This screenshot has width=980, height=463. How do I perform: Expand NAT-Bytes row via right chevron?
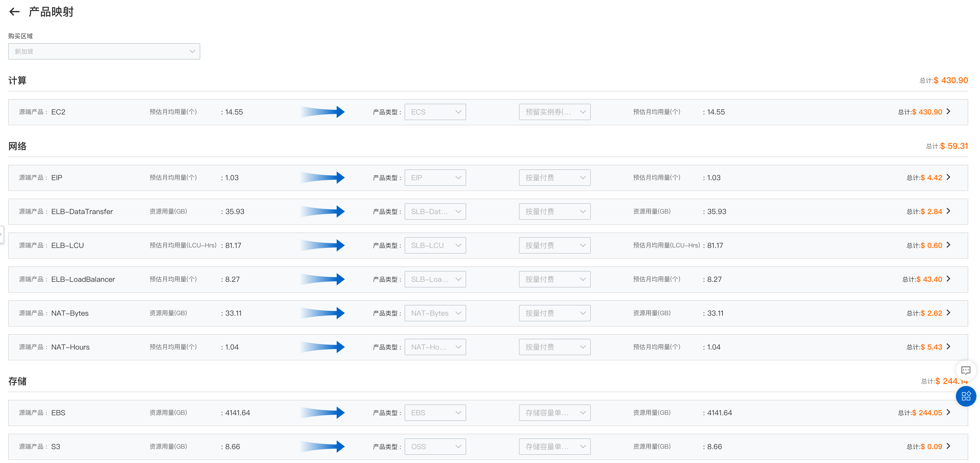[x=949, y=313]
